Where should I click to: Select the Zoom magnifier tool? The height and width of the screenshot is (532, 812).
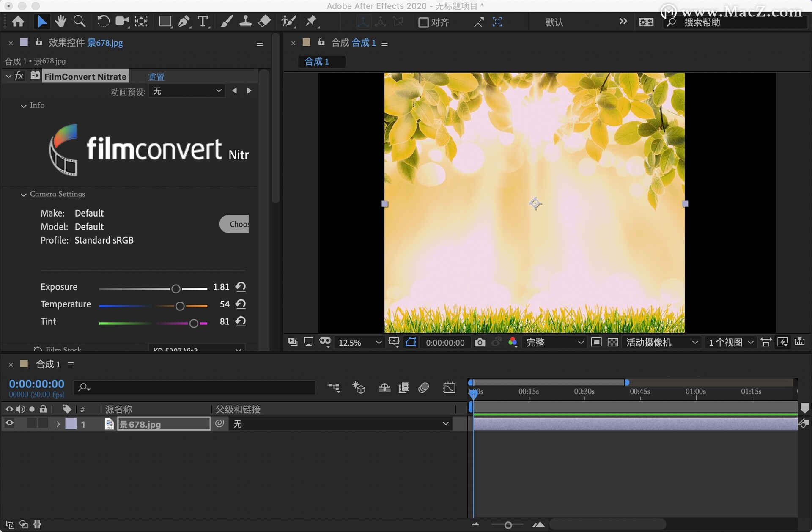80,21
